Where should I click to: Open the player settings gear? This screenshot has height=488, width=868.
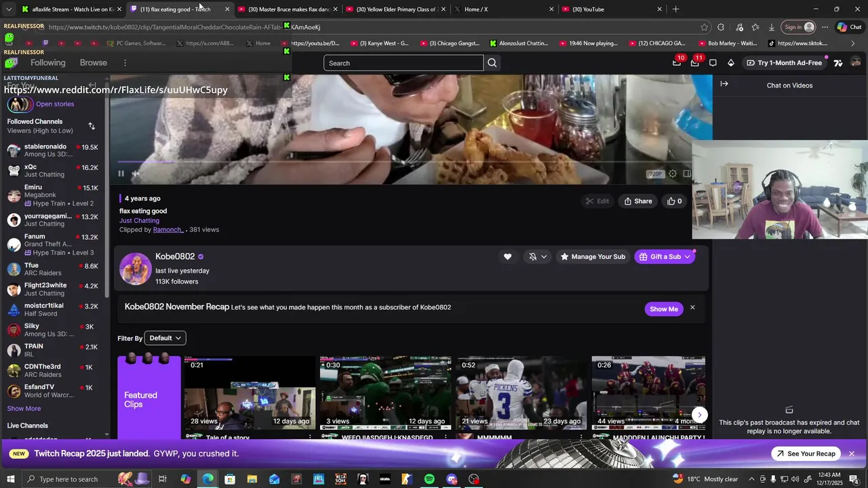[672, 174]
